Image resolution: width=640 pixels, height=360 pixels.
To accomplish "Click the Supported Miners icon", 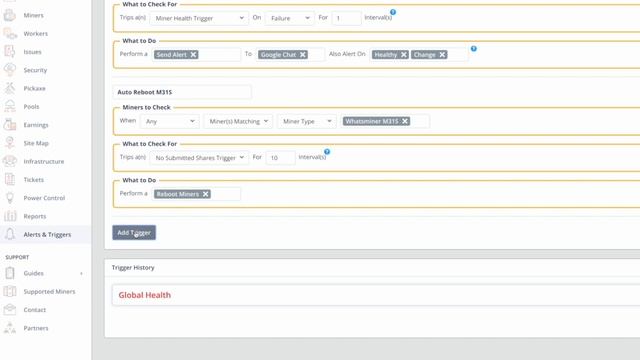I will pyautogui.click(x=9, y=291).
